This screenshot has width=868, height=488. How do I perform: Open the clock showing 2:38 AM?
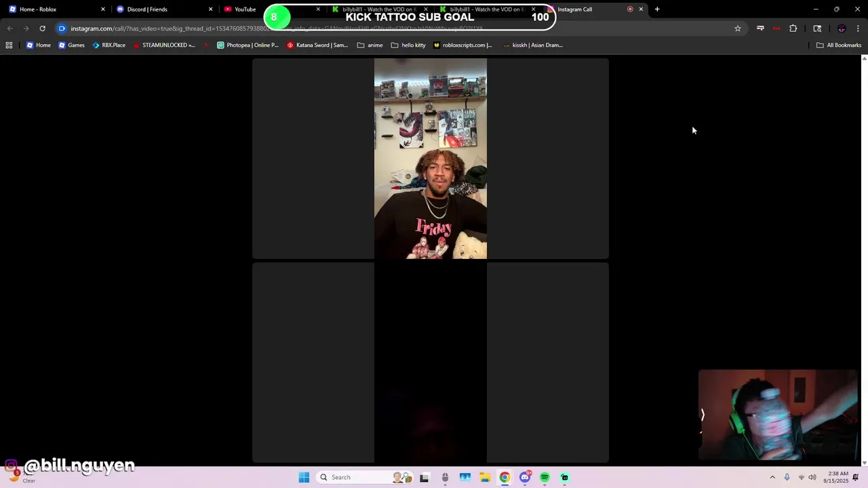coord(835,477)
